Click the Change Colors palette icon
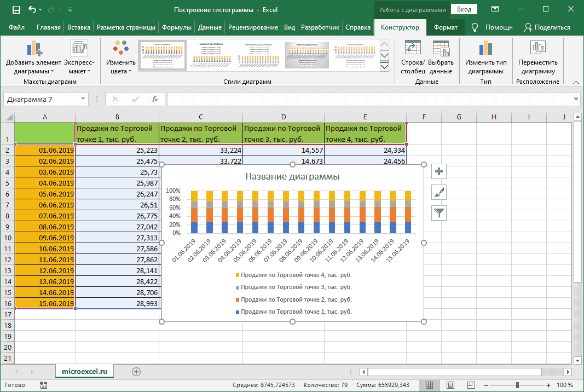Screen dimensions: 584x392 pos(120,49)
